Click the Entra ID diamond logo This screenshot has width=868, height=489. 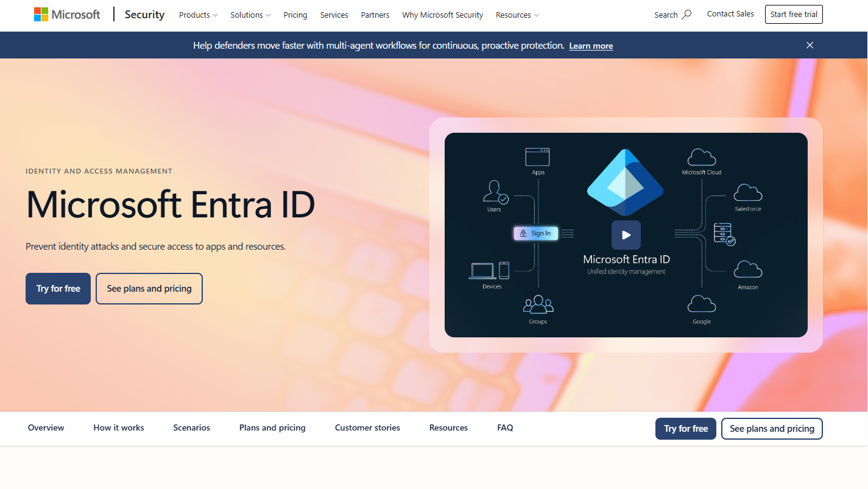pyautogui.click(x=625, y=183)
